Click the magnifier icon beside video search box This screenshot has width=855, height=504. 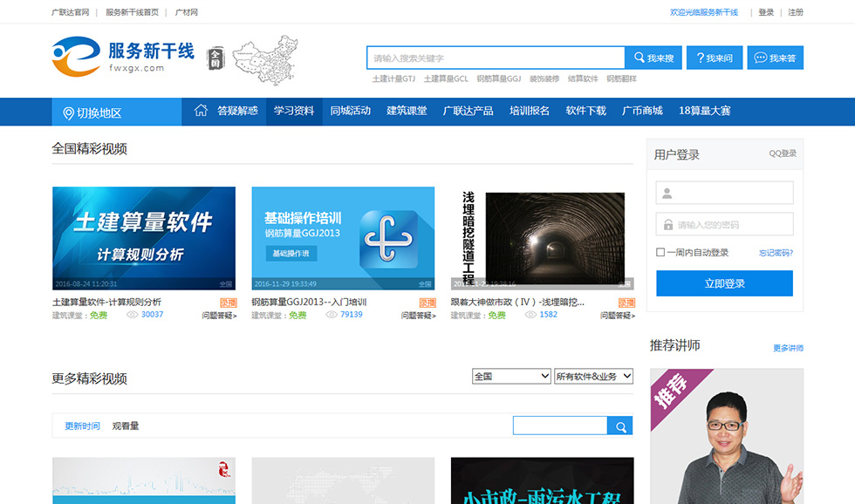620,426
